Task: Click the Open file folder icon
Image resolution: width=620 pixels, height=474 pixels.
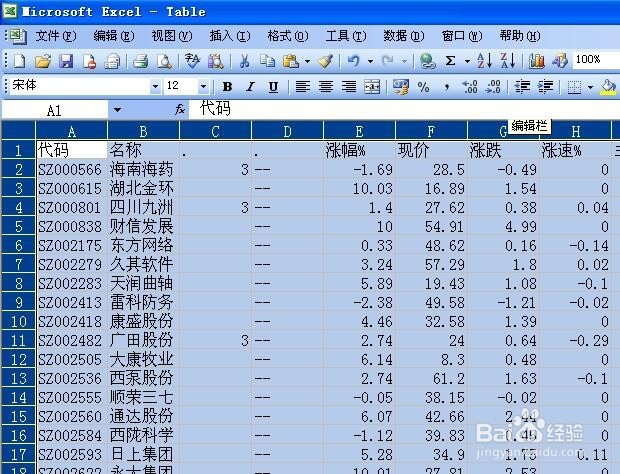Action: 43,61
